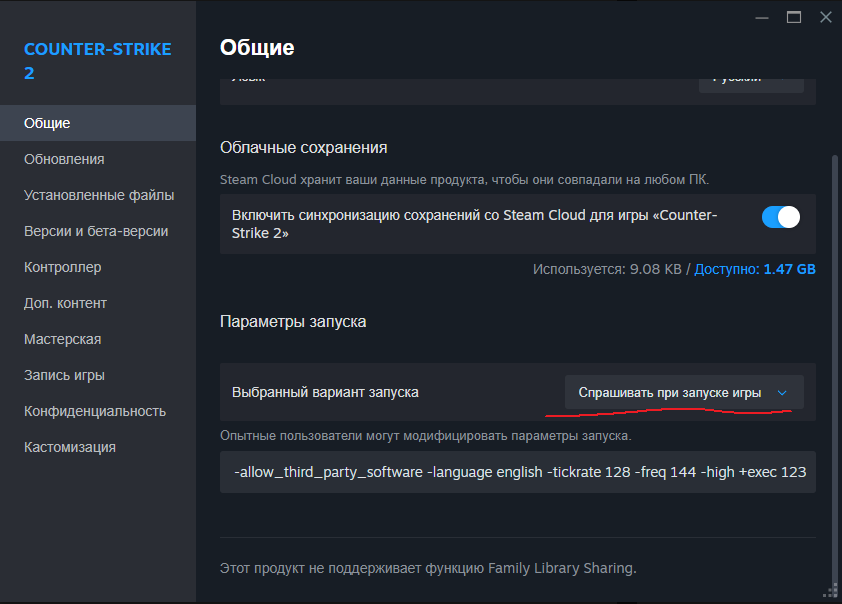
Task: Select the Контроллер section
Action: click(x=98, y=267)
